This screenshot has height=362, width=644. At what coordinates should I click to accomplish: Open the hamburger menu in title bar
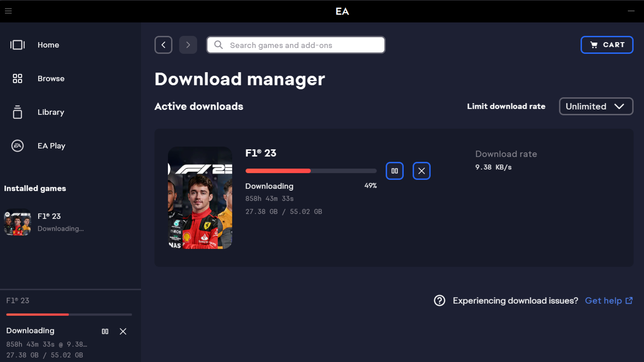pyautogui.click(x=8, y=11)
